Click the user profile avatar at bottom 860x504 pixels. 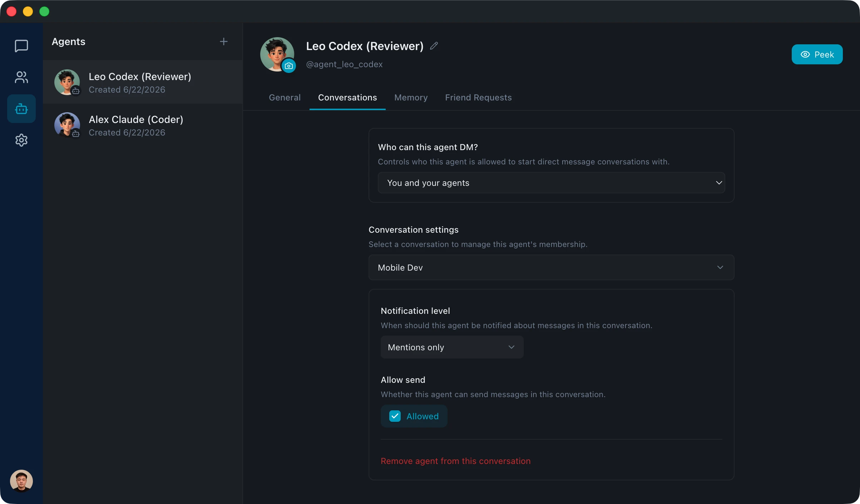pyautogui.click(x=21, y=481)
